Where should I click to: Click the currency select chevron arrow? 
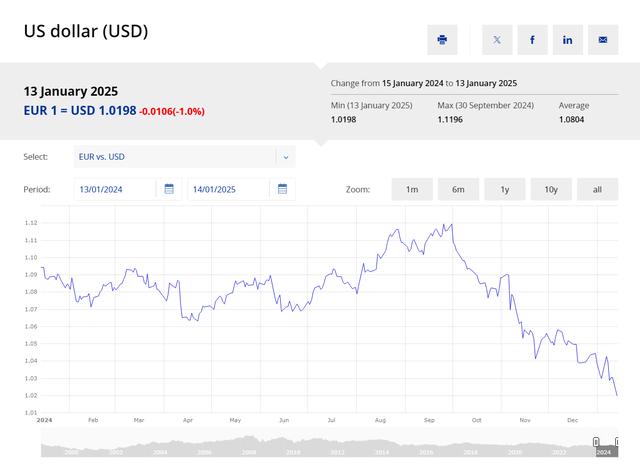click(285, 157)
